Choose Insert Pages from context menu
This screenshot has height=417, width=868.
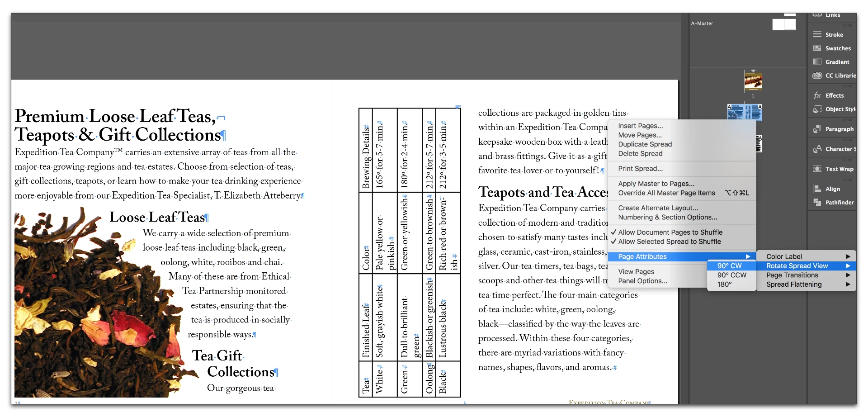[640, 126]
